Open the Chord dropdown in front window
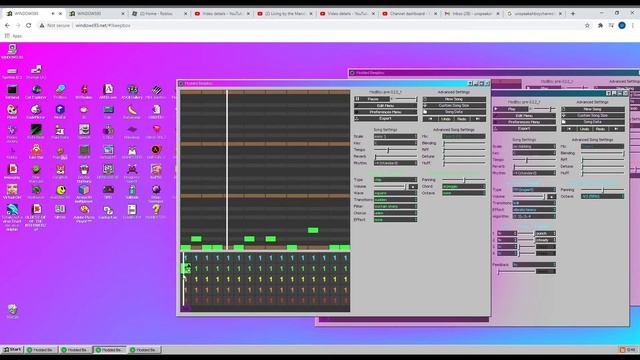 point(464,186)
